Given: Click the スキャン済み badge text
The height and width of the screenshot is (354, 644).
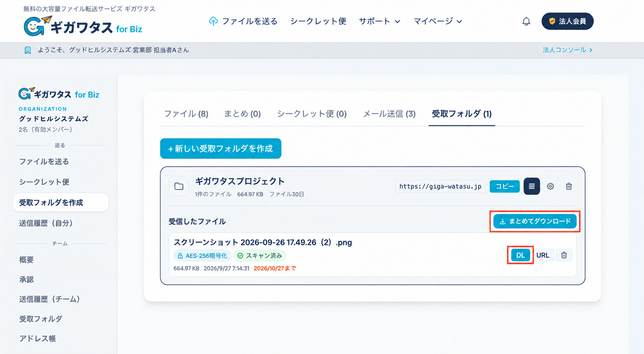Looking at the screenshot, I should (x=264, y=256).
